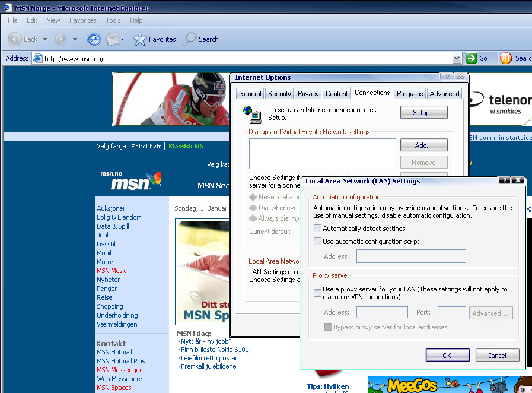Open the Favorites menu

[83, 20]
